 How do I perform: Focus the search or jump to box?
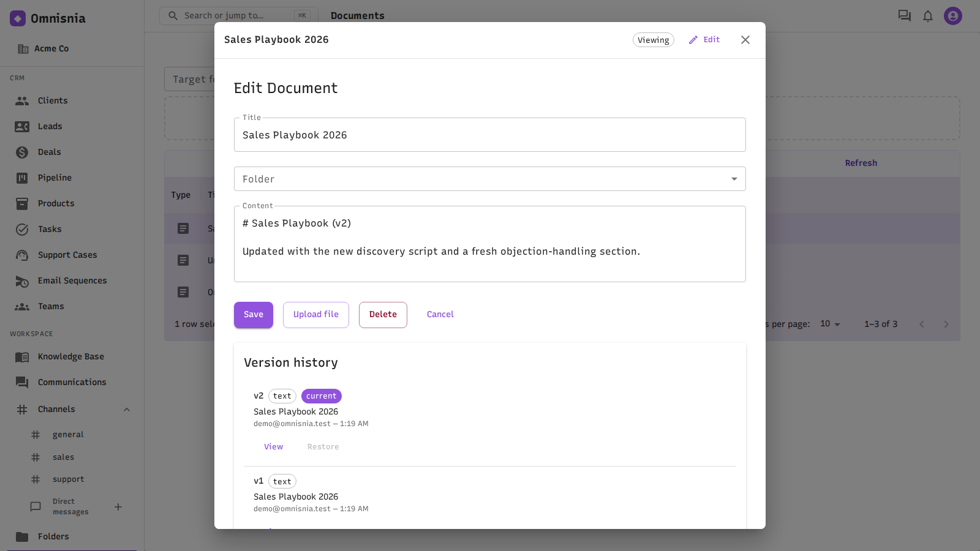point(239,15)
